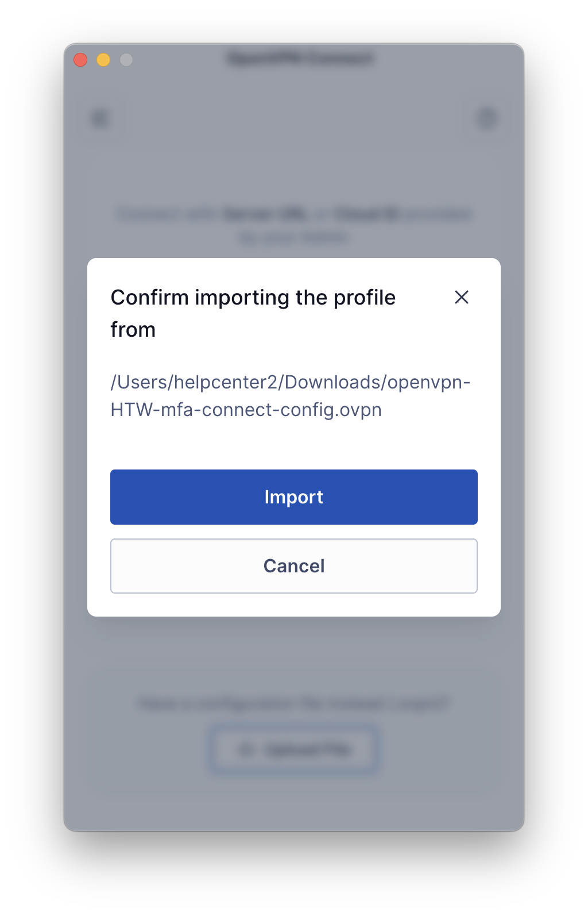
Task: Click the blurred help icon at top right
Action: click(x=486, y=119)
